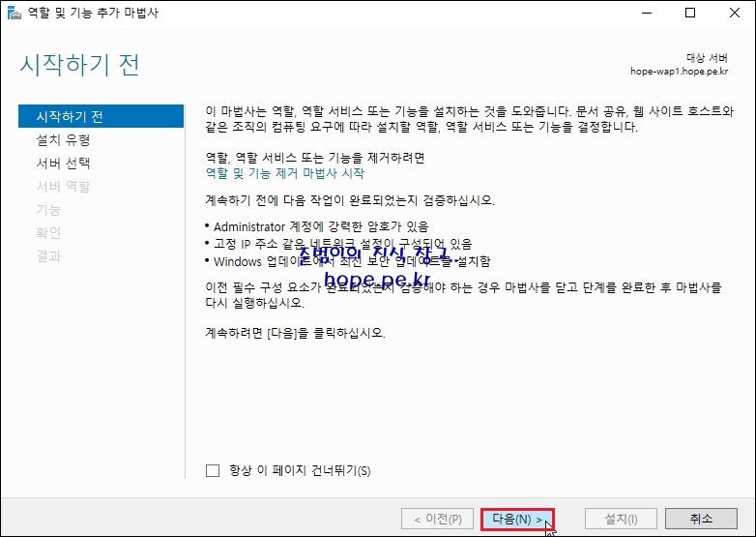Image resolution: width=756 pixels, height=537 pixels.
Task: Click the 대상 서버 label
Action: point(707,58)
